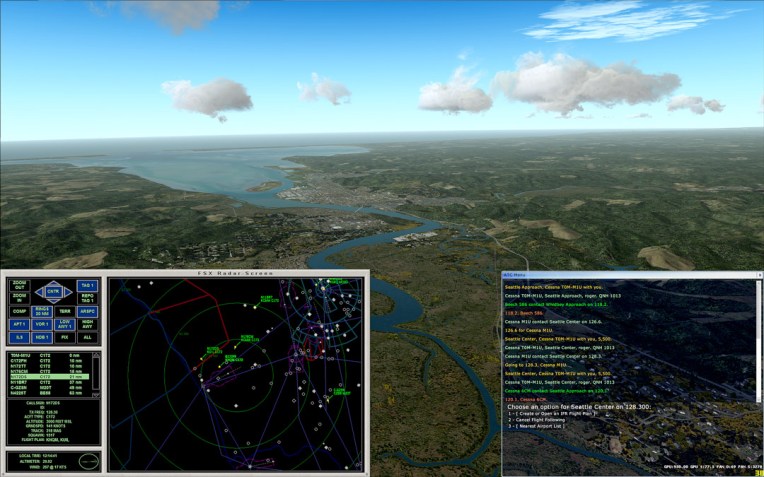Click the wind direction compass indicator
Viewport: 764px width, 477px height.
pyautogui.click(x=89, y=461)
